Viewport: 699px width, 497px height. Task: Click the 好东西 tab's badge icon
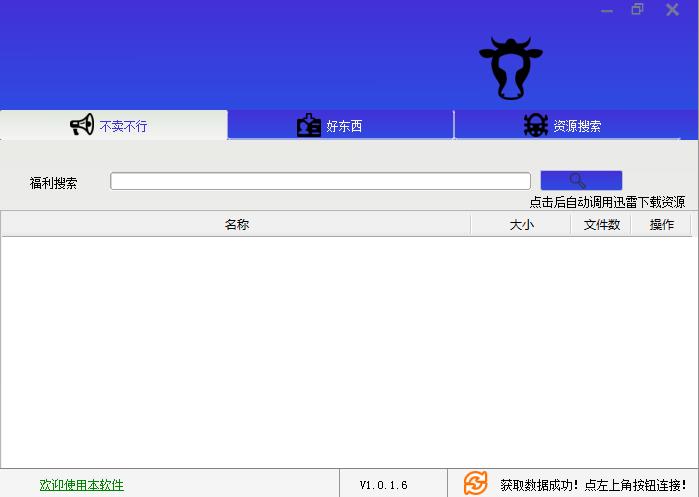309,126
